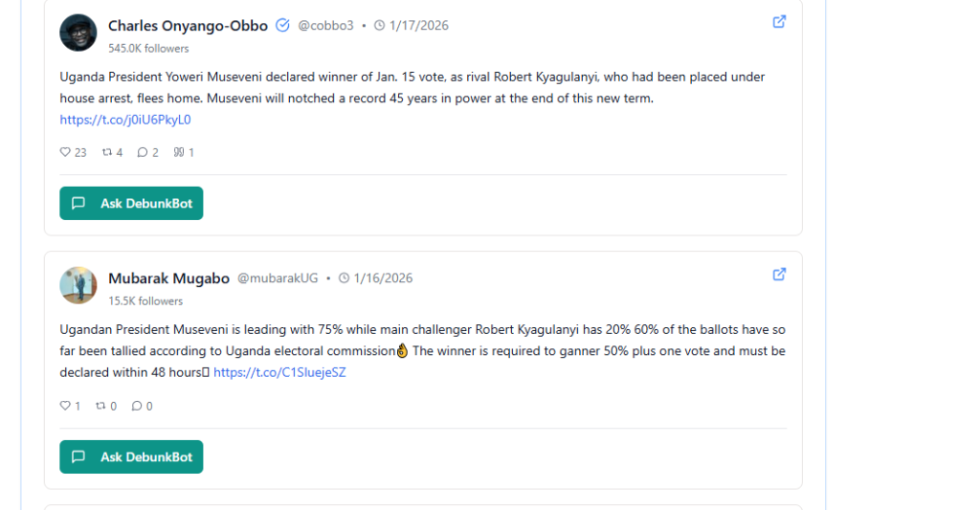Open the t.co/C1SluejeSZ link
This screenshot has height=510, width=980.
pos(279,373)
